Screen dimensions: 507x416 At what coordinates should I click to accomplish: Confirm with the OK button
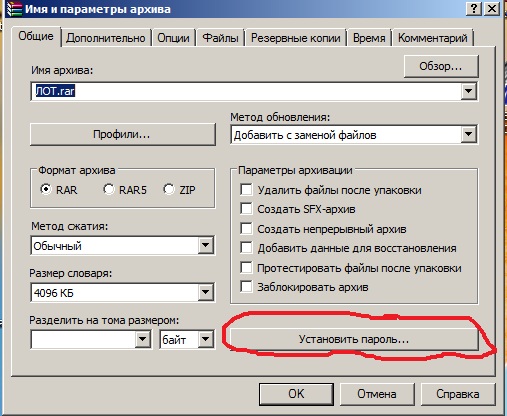coord(296,394)
